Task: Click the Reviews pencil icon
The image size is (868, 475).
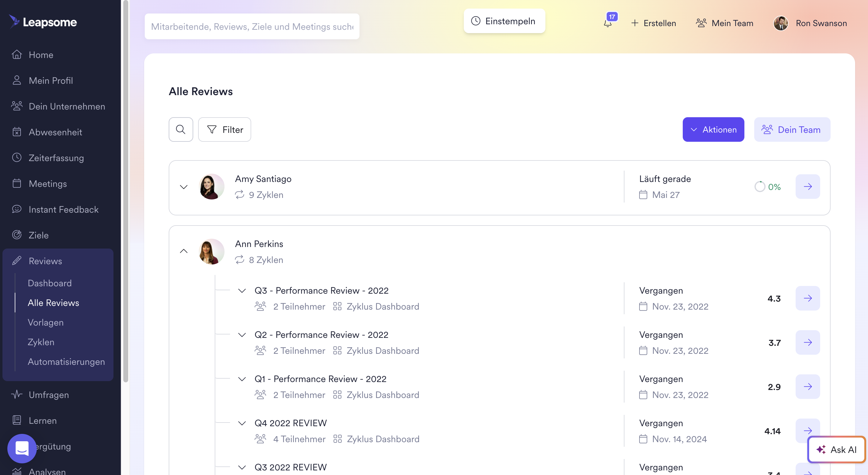Action: [17, 261]
